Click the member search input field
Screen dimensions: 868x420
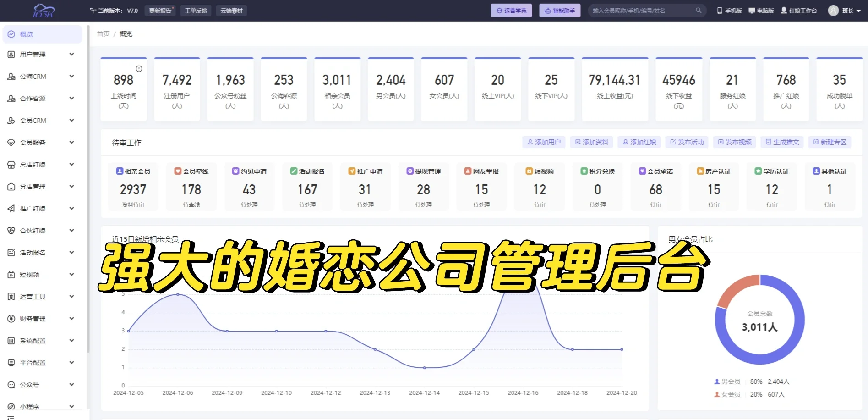point(641,10)
